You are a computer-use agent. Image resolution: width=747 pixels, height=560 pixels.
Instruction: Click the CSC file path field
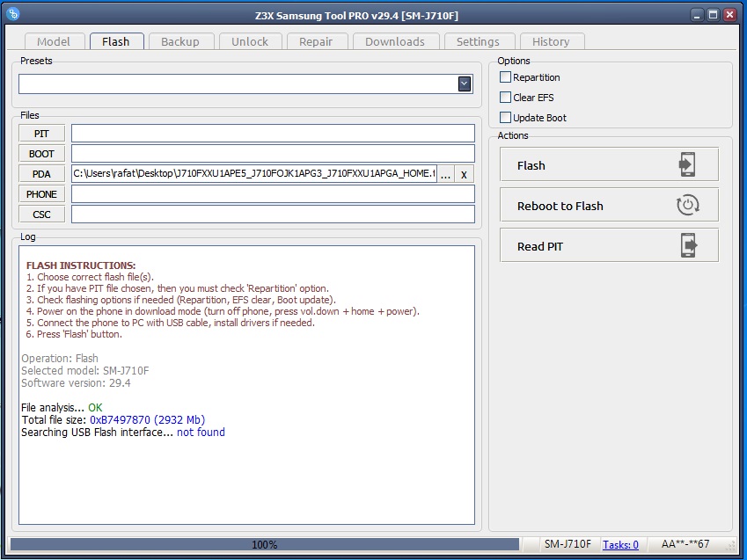point(273,215)
